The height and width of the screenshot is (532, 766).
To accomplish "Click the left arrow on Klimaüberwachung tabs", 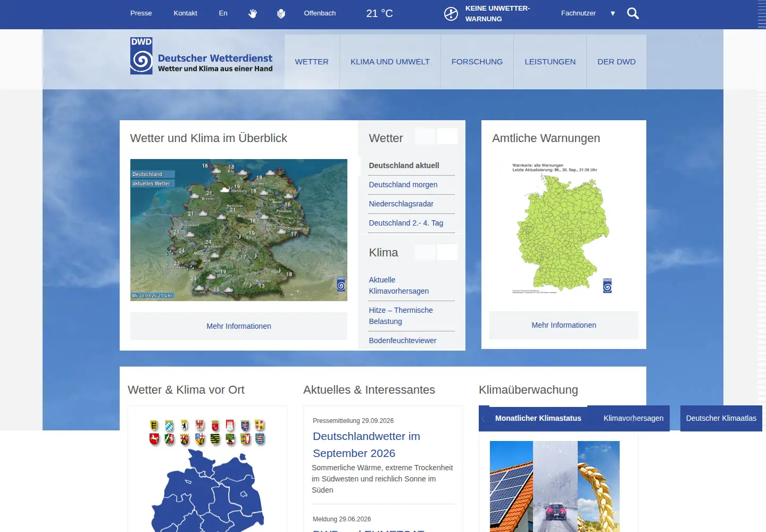I will [x=484, y=419].
